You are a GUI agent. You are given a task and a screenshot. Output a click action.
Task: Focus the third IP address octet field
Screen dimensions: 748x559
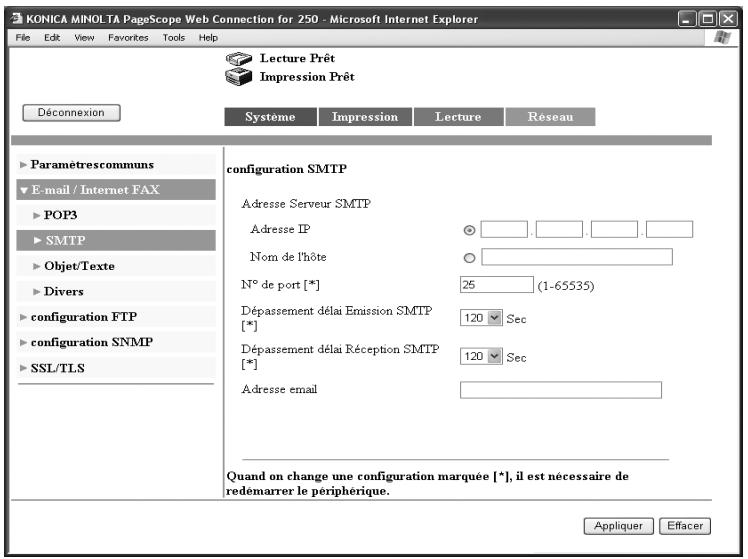614,229
